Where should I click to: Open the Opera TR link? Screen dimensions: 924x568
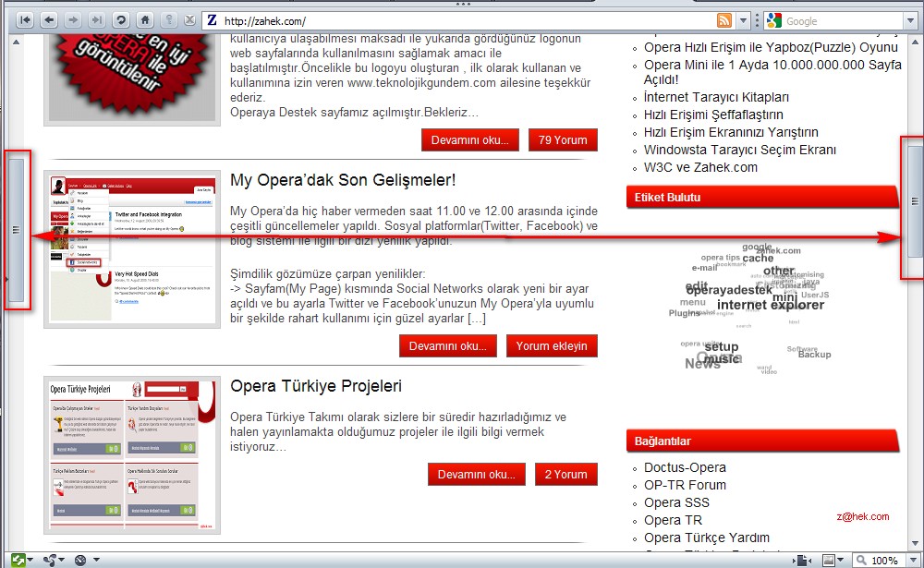(673, 520)
